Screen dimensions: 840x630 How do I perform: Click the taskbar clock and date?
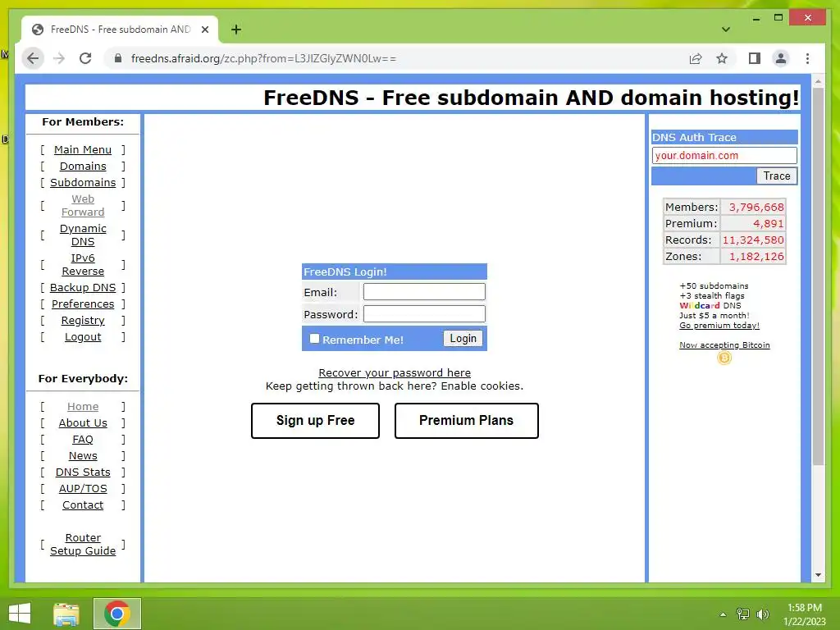pyautogui.click(x=804, y=614)
